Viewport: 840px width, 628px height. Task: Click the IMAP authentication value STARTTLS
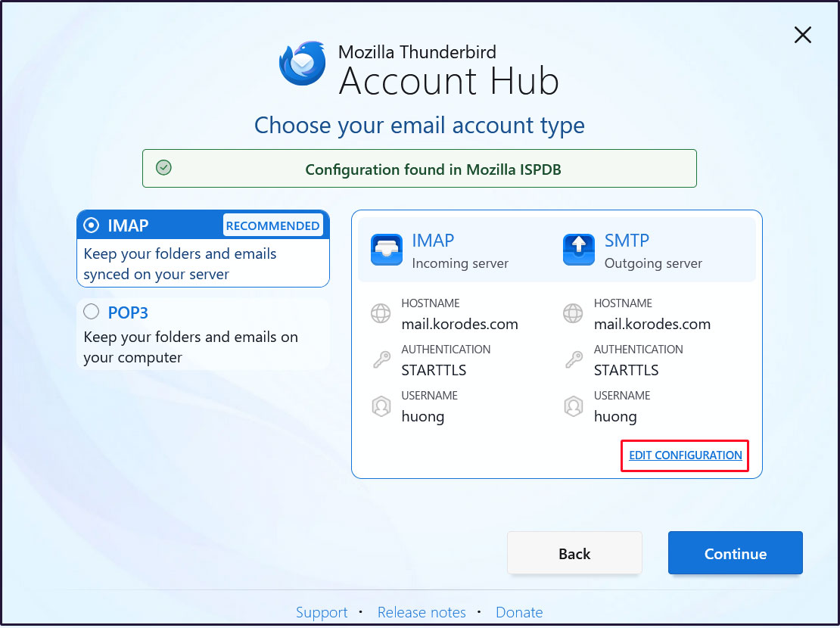(x=434, y=370)
